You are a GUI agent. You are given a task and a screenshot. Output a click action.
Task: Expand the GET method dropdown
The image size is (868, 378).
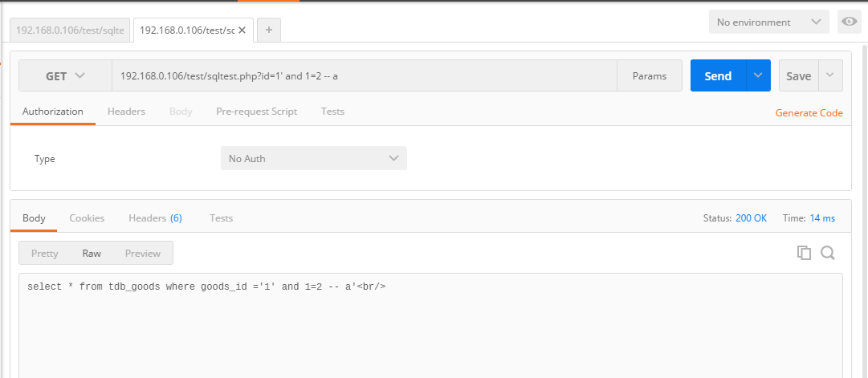point(65,75)
